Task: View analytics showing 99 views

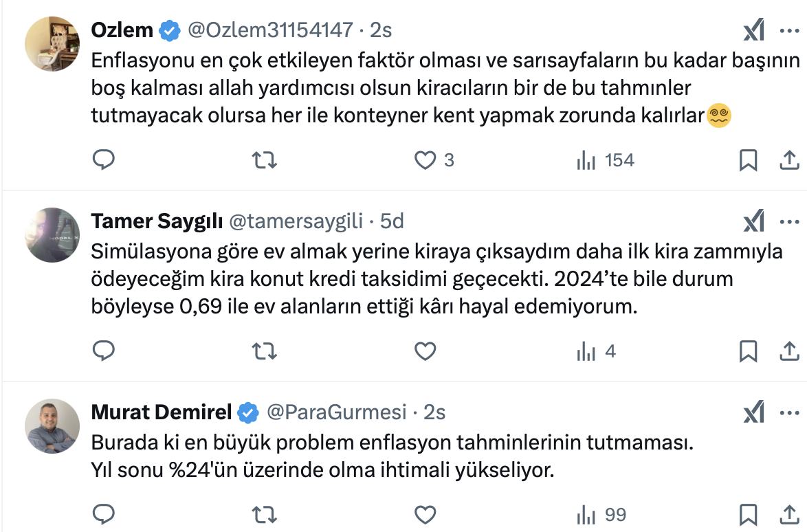Action: (x=600, y=514)
